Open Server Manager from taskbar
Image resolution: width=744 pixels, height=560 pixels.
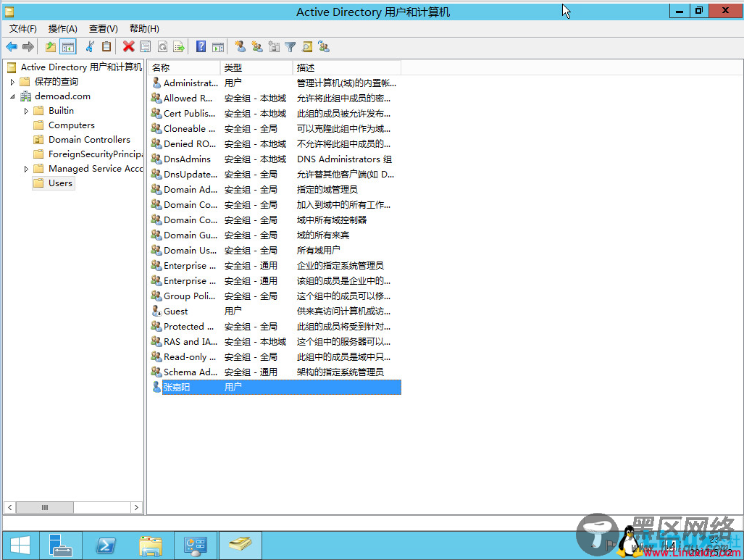(60, 546)
